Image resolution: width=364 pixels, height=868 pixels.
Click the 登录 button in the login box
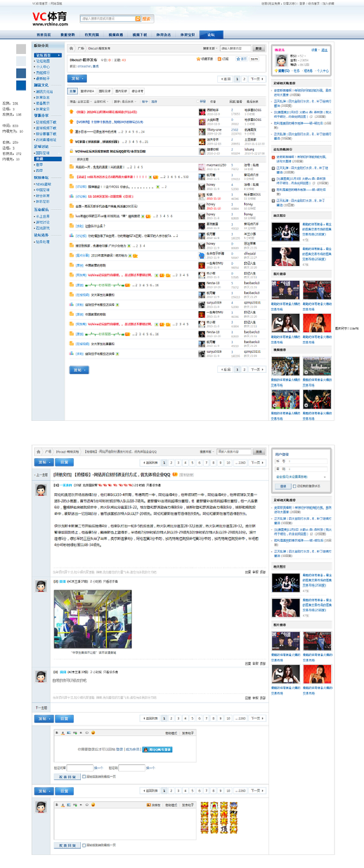coord(283,486)
